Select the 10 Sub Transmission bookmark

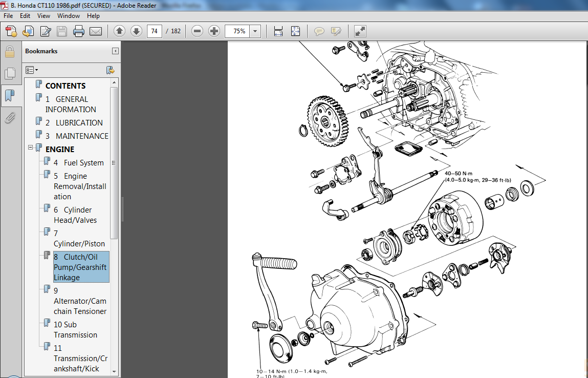75,329
